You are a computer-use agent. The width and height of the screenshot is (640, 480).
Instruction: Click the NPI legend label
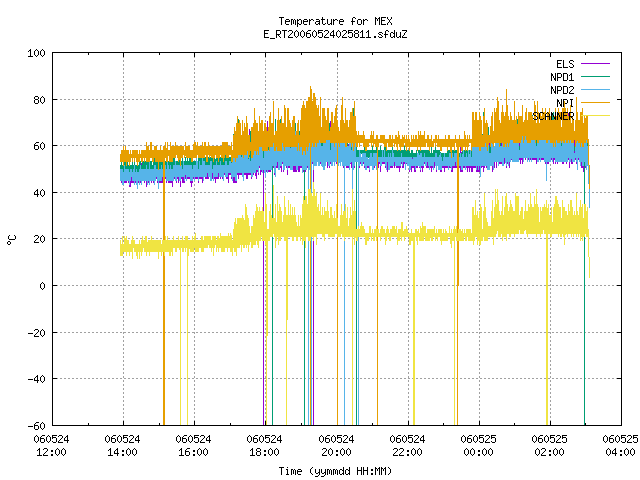pyautogui.click(x=565, y=103)
